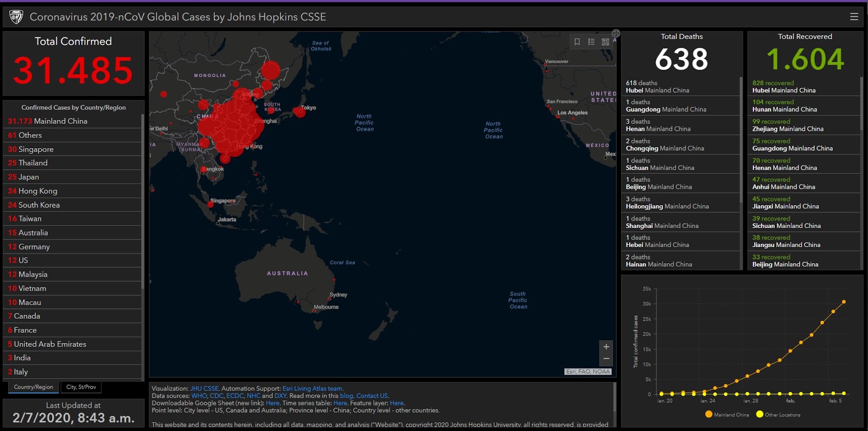Switch to the Country/Region tab
Screen dimensions: 868x431
(34, 387)
